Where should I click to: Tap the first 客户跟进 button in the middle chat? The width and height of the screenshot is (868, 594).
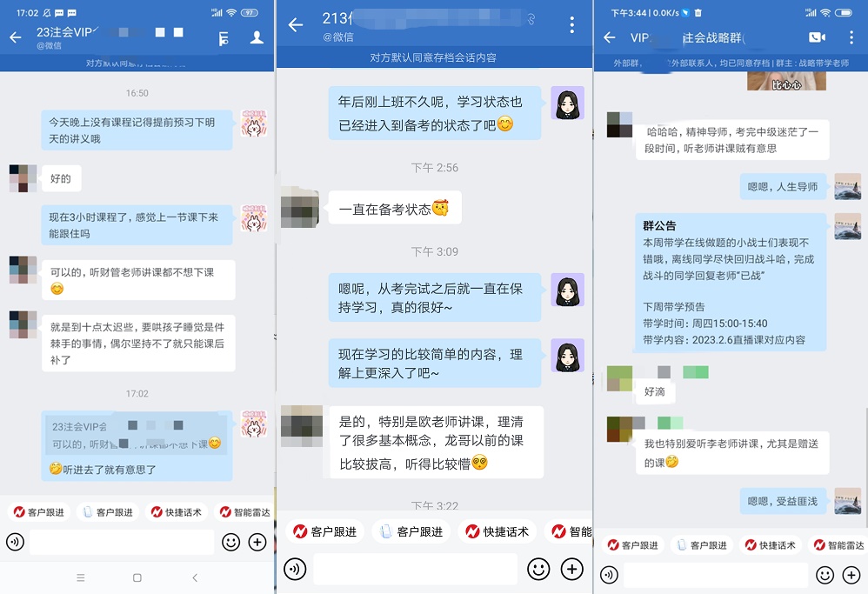click(x=325, y=531)
